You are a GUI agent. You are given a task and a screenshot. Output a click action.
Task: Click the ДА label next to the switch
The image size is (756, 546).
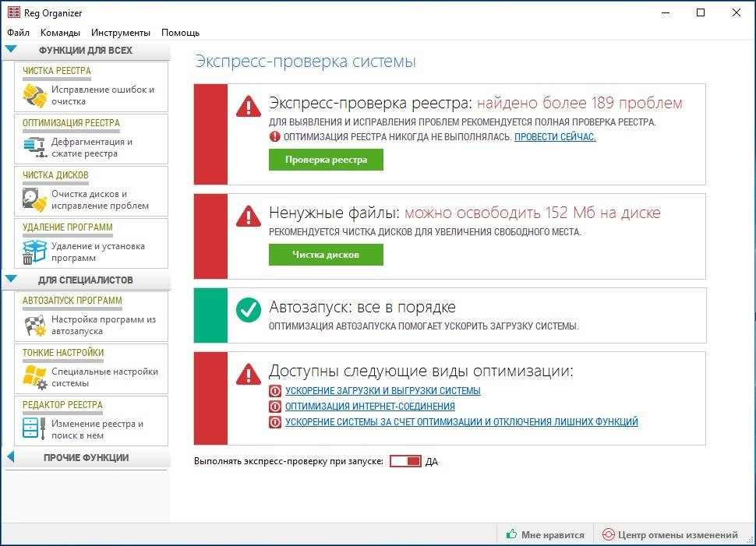click(432, 462)
